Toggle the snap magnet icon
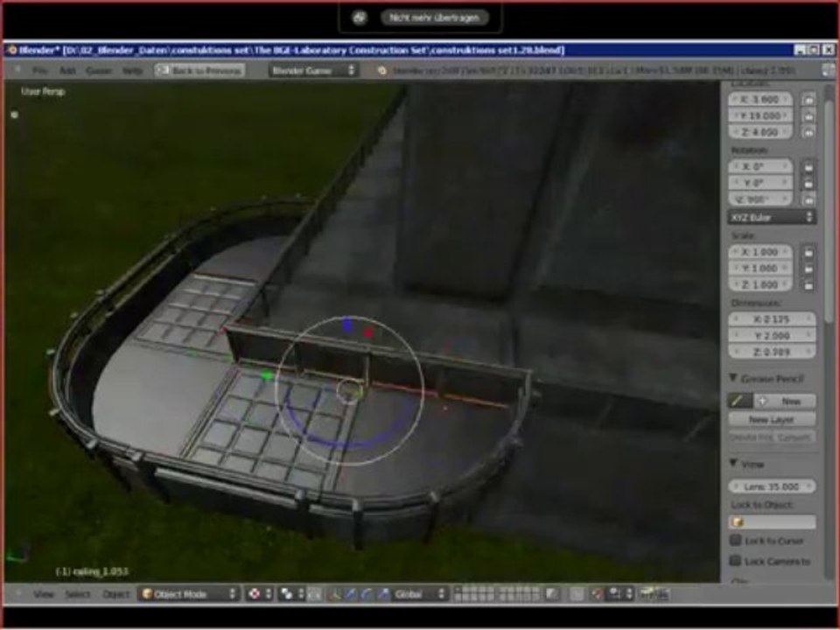This screenshot has height=630, width=840. (x=598, y=594)
